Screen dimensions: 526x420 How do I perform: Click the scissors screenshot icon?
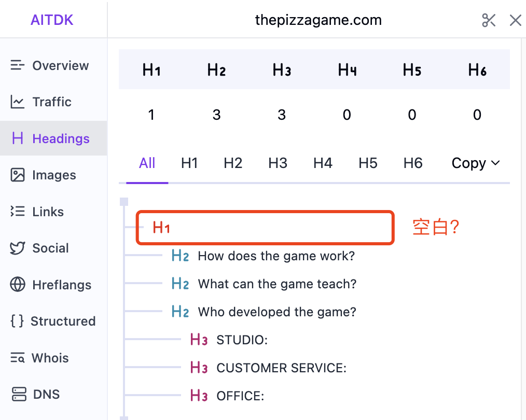coord(489,20)
